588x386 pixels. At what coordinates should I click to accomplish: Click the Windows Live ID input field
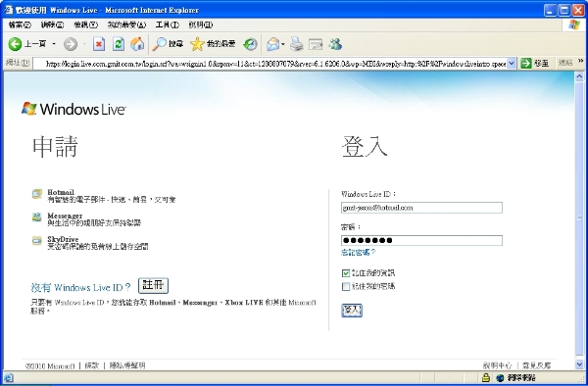tap(421, 208)
